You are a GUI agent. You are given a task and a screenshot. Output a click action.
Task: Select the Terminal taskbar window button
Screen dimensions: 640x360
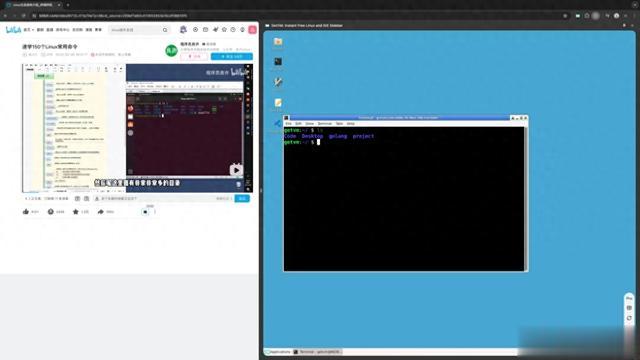pyautogui.click(x=317, y=352)
